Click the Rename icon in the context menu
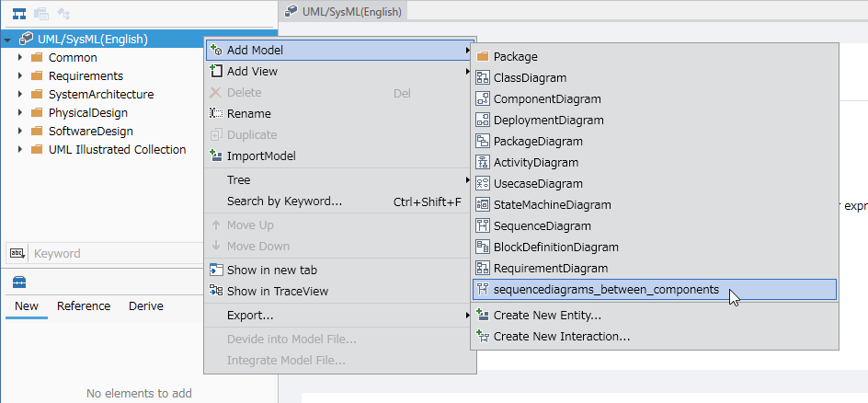 [x=216, y=113]
